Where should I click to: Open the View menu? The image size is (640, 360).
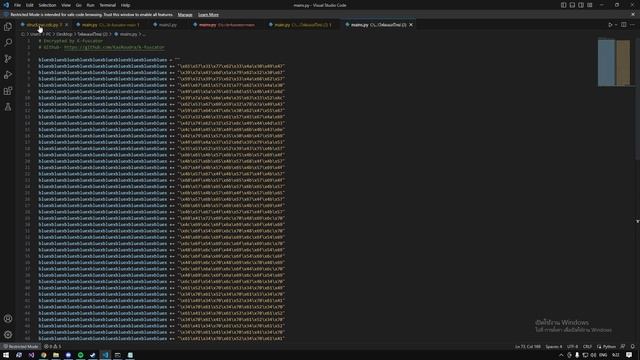[66, 5]
